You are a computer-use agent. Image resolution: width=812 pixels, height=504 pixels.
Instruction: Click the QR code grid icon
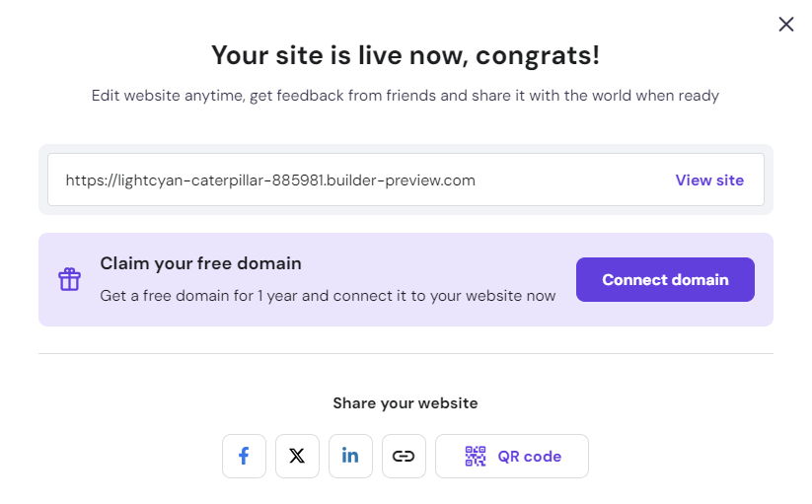click(x=476, y=456)
